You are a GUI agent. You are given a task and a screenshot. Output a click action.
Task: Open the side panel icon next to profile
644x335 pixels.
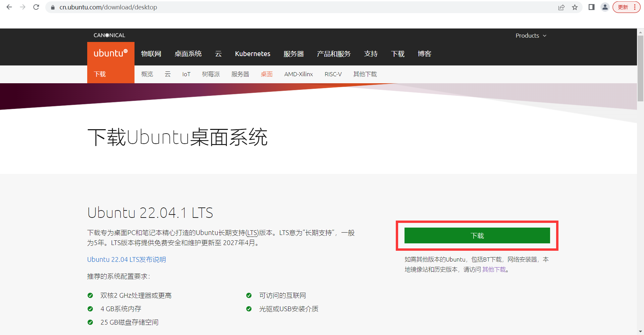point(591,7)
